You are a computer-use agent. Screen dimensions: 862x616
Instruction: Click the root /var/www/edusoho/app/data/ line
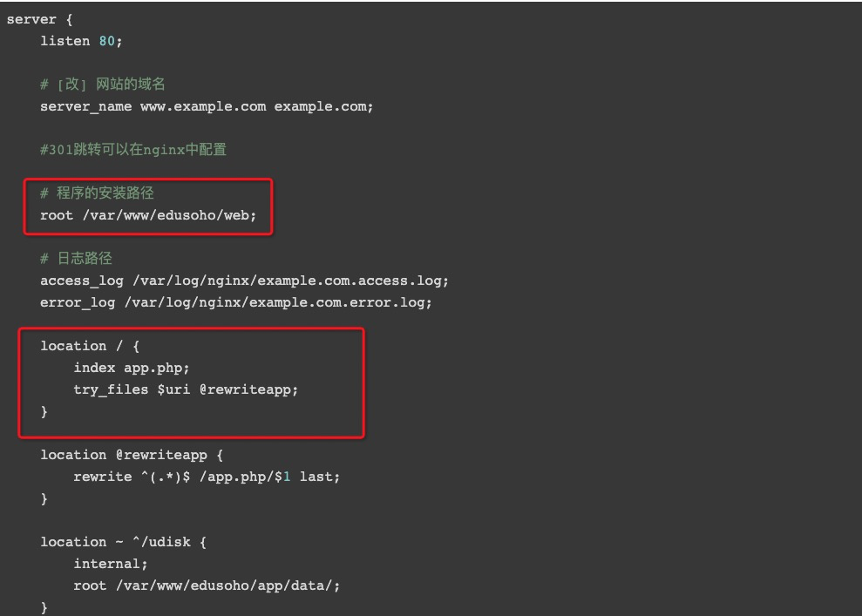click(207, 586)
